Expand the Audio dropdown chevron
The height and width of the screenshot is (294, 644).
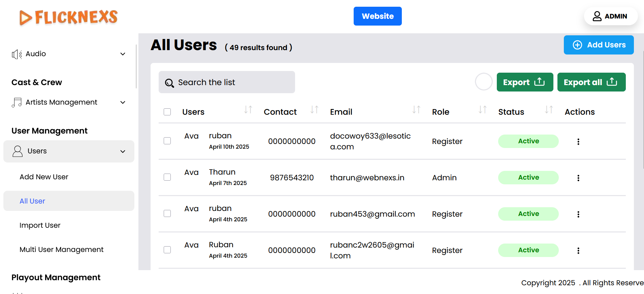click(123, 54)
